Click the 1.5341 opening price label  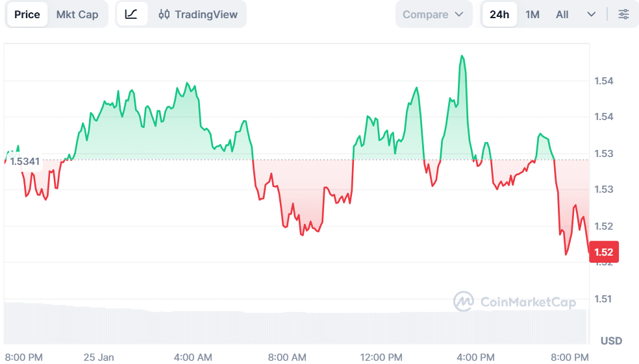25,161
